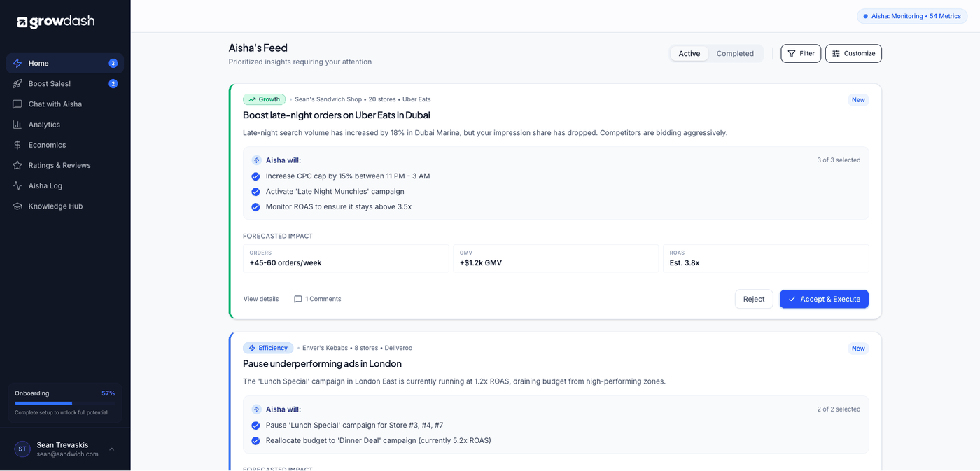The width and height of the screenshot is (980, 471).
Task: Reject the Dubai late-night insight
Action: pos(754,299)
